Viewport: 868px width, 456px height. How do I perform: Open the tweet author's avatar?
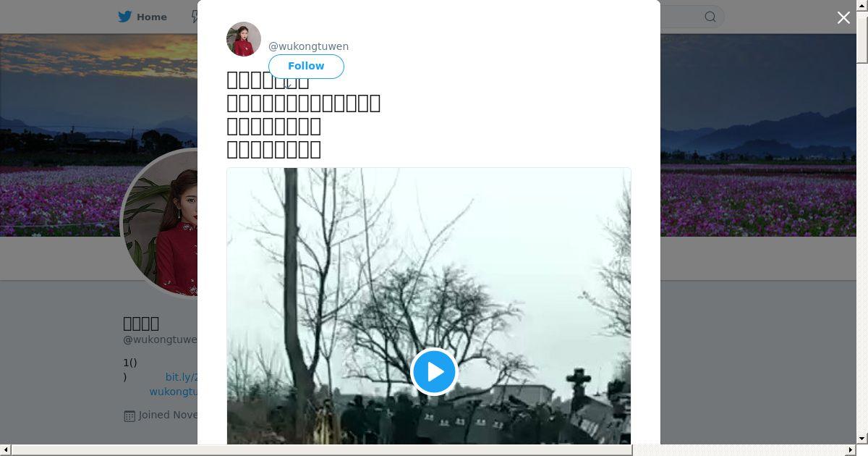click(244, 39)
